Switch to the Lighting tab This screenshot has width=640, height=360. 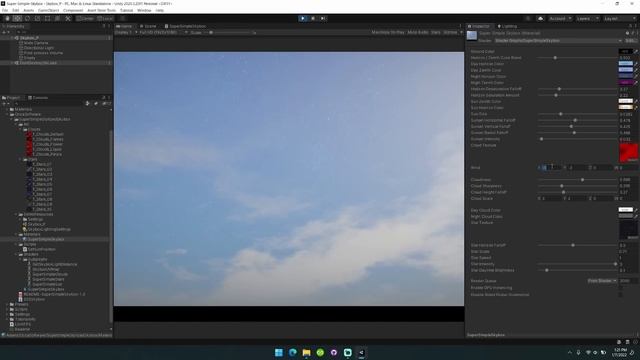tap(507, 26)
